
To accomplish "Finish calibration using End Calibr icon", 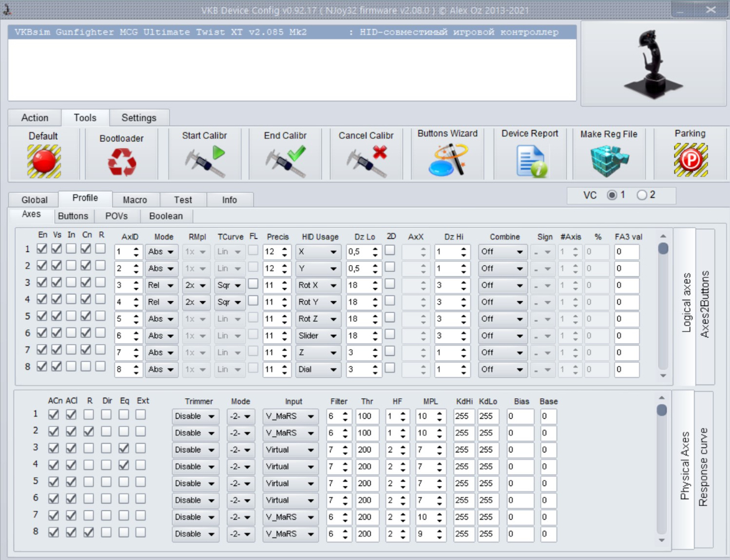I will [286, 161].
